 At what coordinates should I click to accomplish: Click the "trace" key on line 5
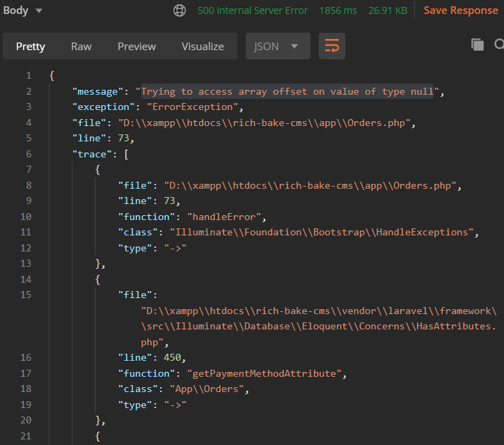click(x=95, y=154)
